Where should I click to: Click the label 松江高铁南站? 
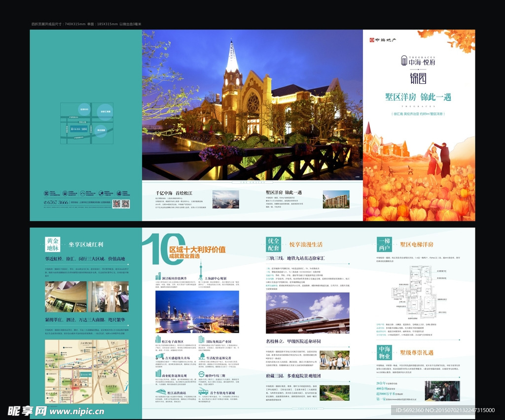pyautogui.click(x=177, y=393)
